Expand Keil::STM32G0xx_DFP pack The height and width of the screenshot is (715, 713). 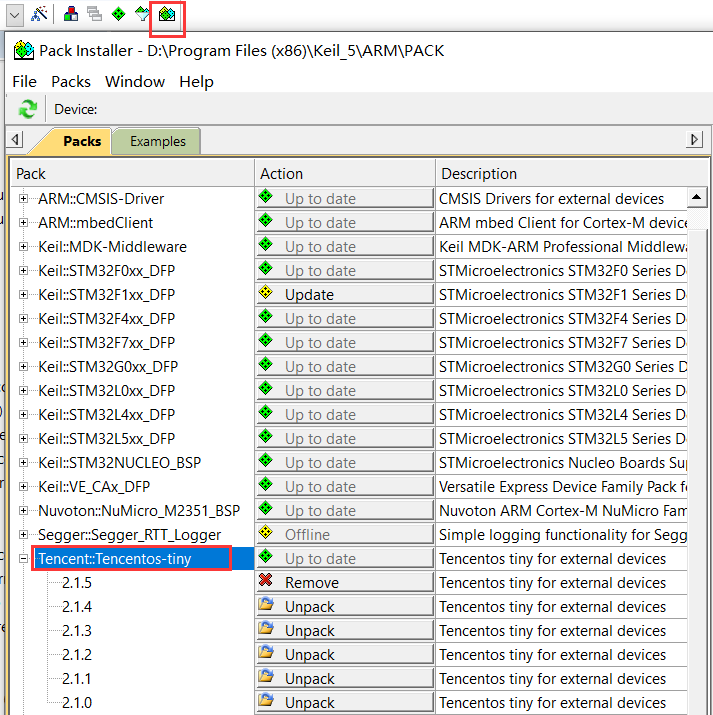(23, 367)
